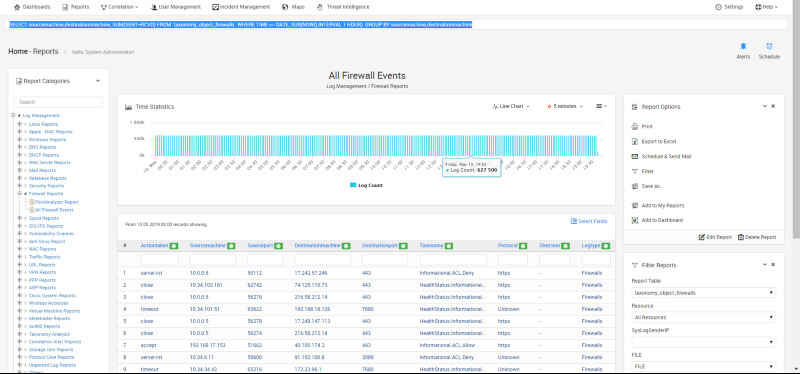Open Windows Reports tree item
Screen dimensions: 800x374
pos(47,139)
